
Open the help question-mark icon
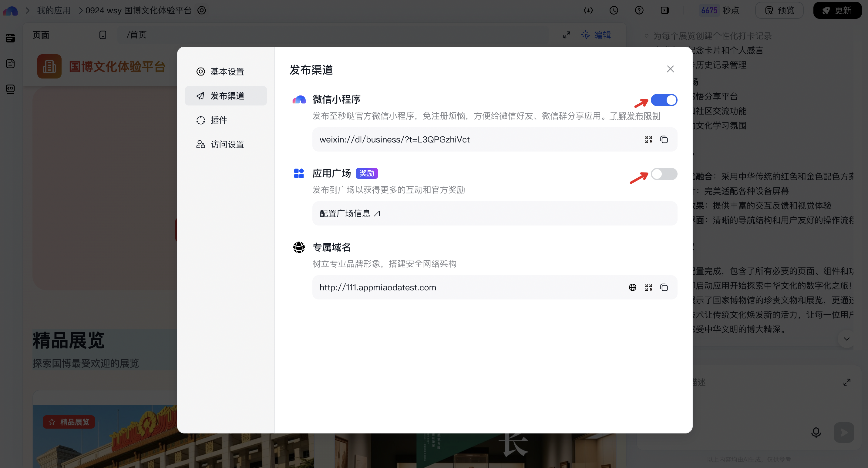(639, 10)
